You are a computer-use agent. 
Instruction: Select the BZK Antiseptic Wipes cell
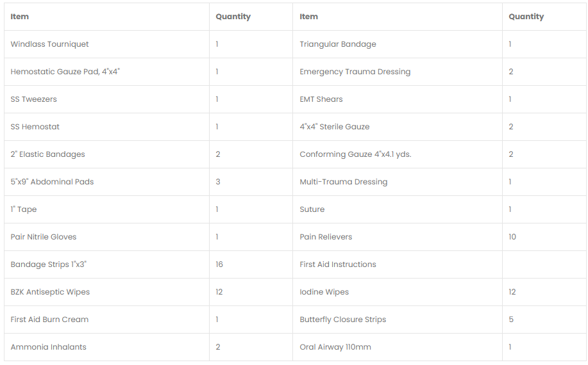click(x=106, y=292)
